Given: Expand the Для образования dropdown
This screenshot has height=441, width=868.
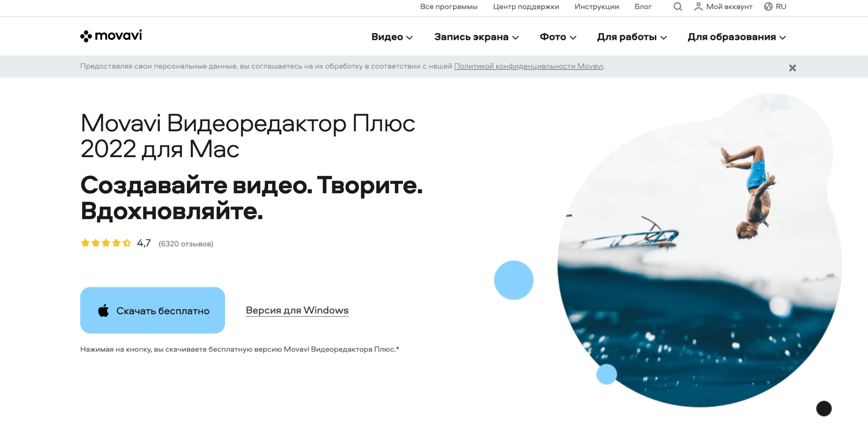Looking at the screenshot, I should 737,37.
